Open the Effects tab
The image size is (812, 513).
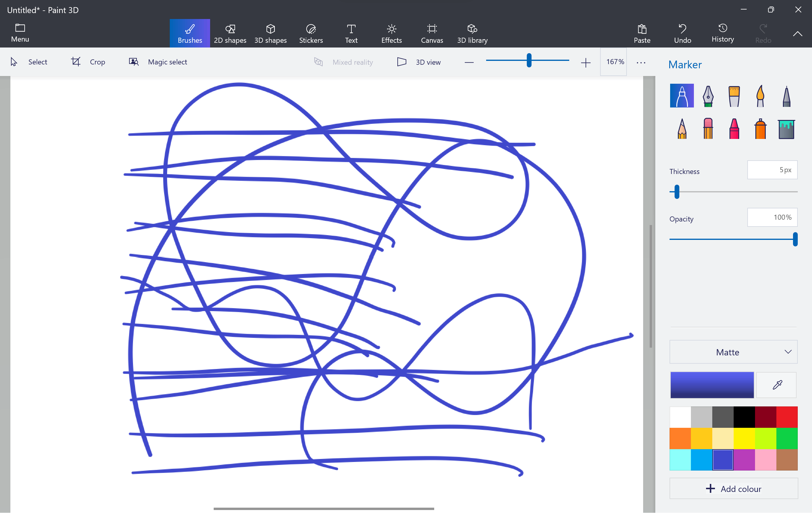pyautogui.click(x=391, y=34)
